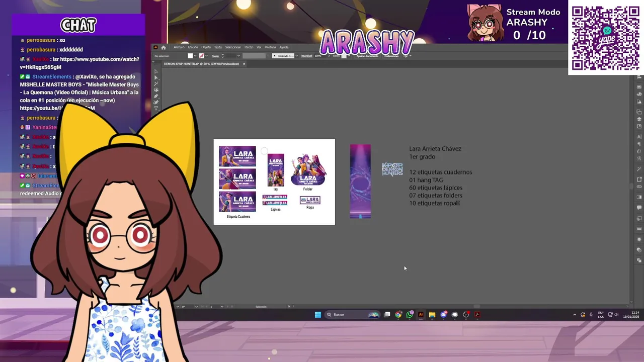
Task: Expand the opacity value arrow
Action: 329,56
